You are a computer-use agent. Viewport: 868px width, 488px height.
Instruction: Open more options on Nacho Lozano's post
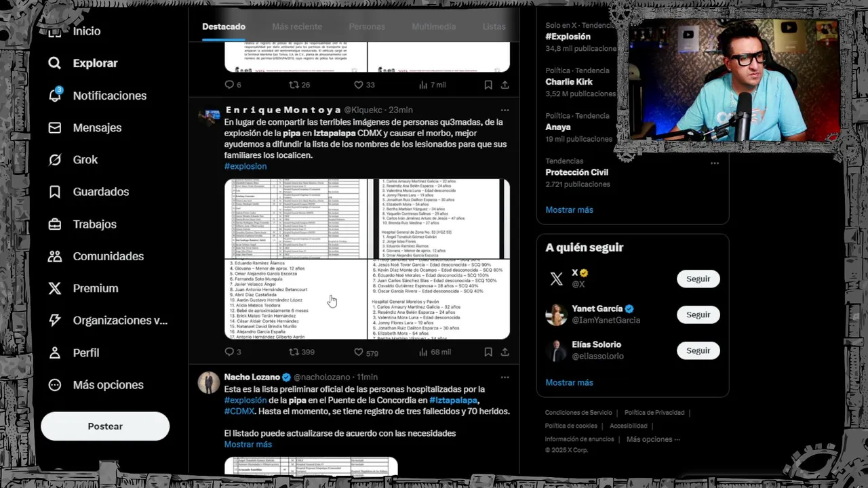(505, 377)
